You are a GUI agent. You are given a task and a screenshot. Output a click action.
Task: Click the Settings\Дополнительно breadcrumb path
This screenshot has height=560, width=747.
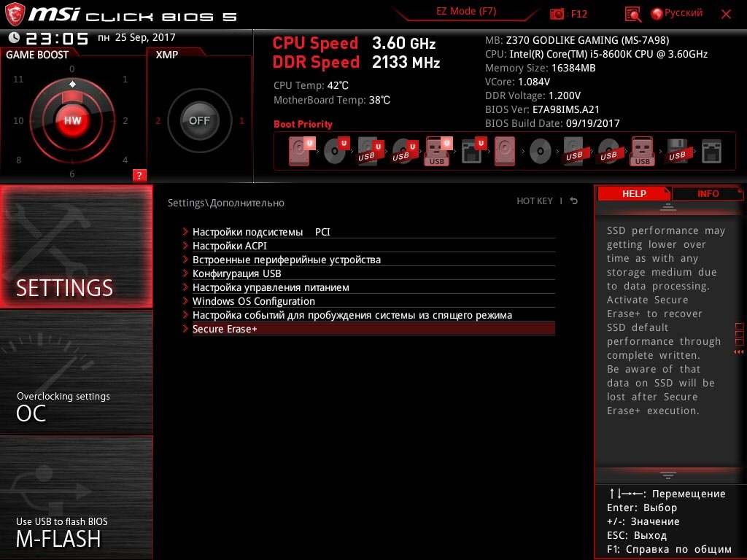pos(226,203)
